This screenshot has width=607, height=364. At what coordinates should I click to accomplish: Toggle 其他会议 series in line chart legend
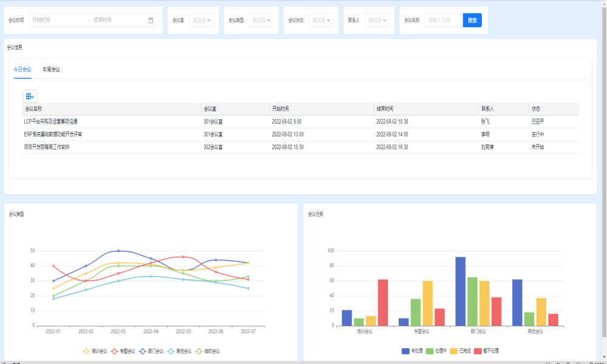(x=180, y=351)
